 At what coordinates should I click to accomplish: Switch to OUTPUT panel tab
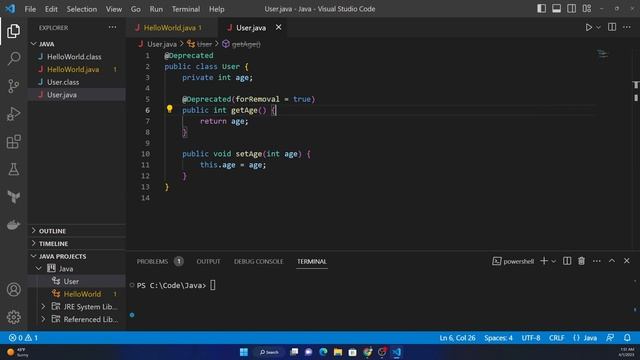[x=208, y=261]
